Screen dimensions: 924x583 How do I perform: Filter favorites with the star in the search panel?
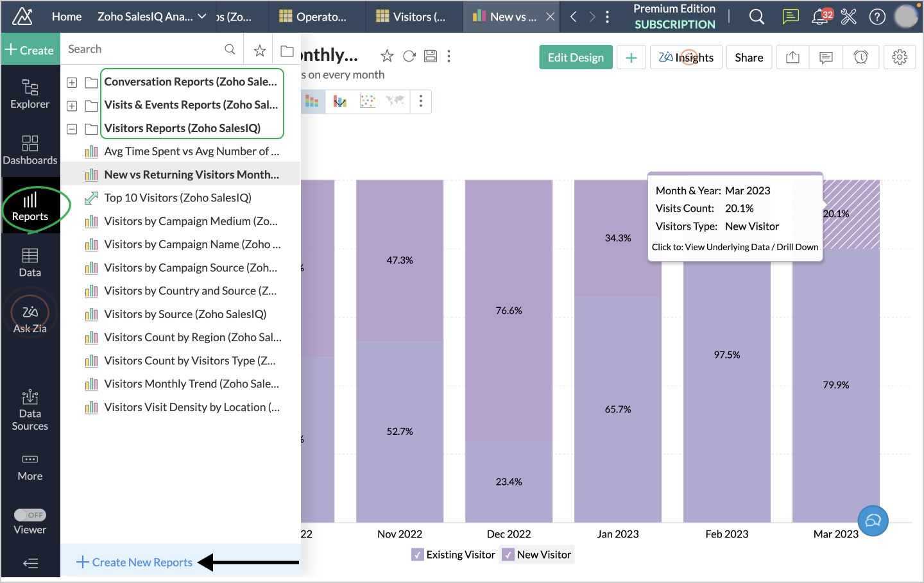pos(260,50)
